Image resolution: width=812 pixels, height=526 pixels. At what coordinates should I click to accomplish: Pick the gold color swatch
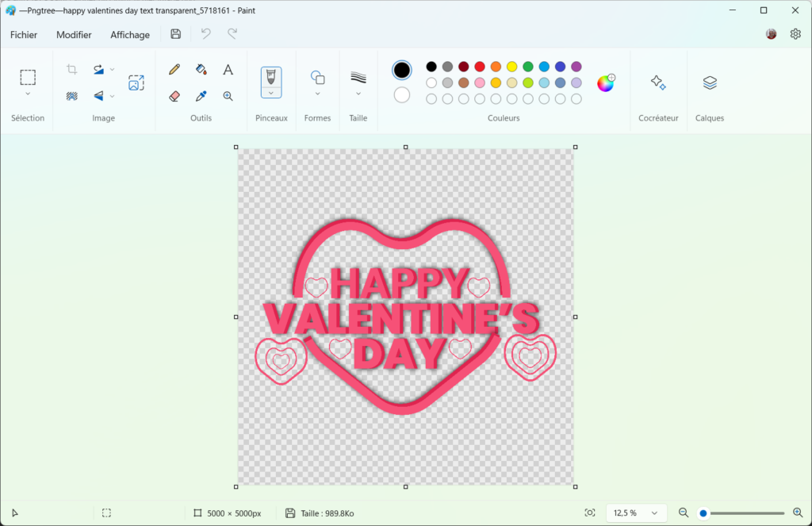[x=496, y=83]
